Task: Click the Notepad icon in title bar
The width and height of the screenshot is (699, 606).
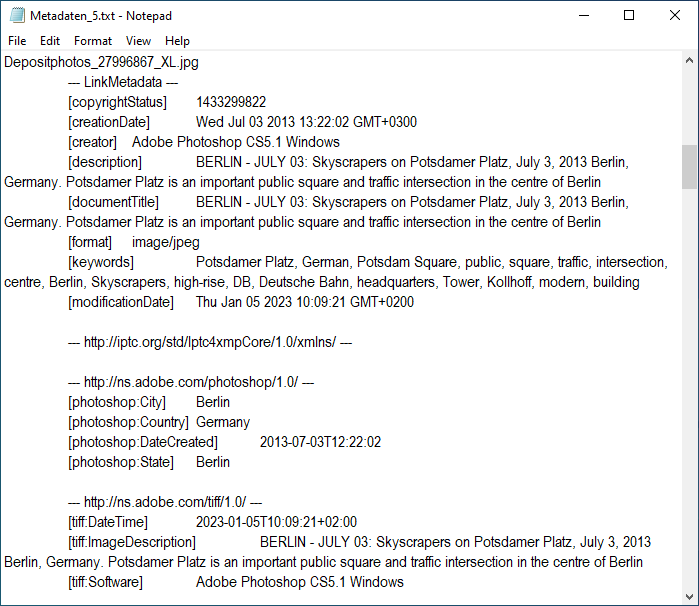Action: (17, 16)
